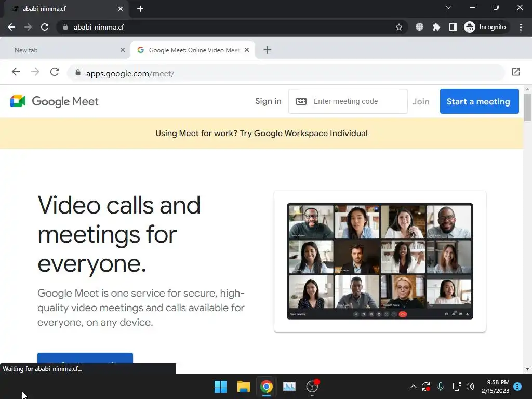532x399 pixels.
Task: Click the scrollbar down arrow
Action: (527, 369)
